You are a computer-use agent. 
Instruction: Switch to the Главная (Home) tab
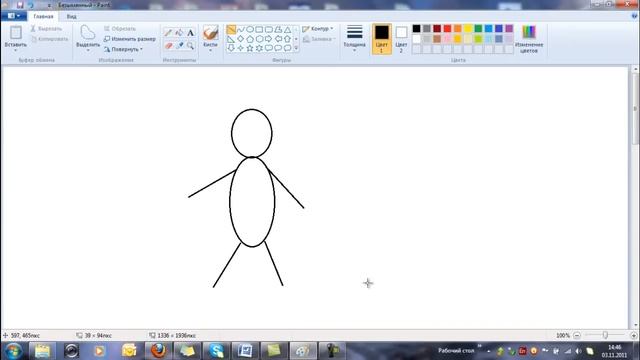pyautogui.click(x=43, y=16)
